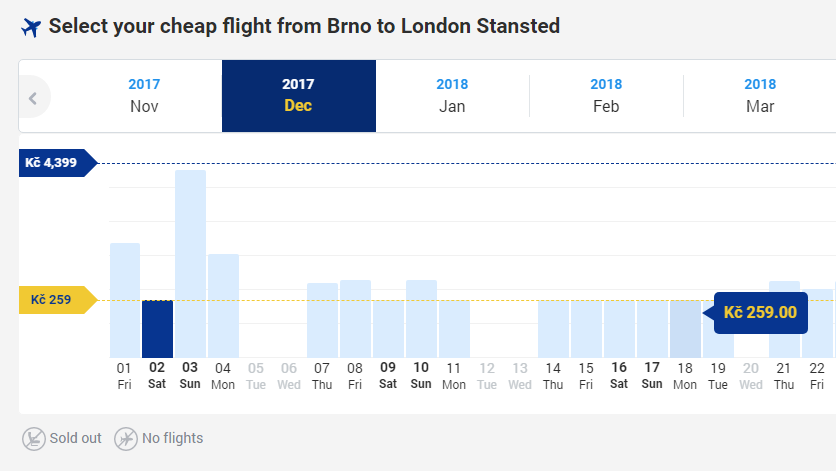
Task: Open the 2018 Jan month tab
Action: pos(452,96)
